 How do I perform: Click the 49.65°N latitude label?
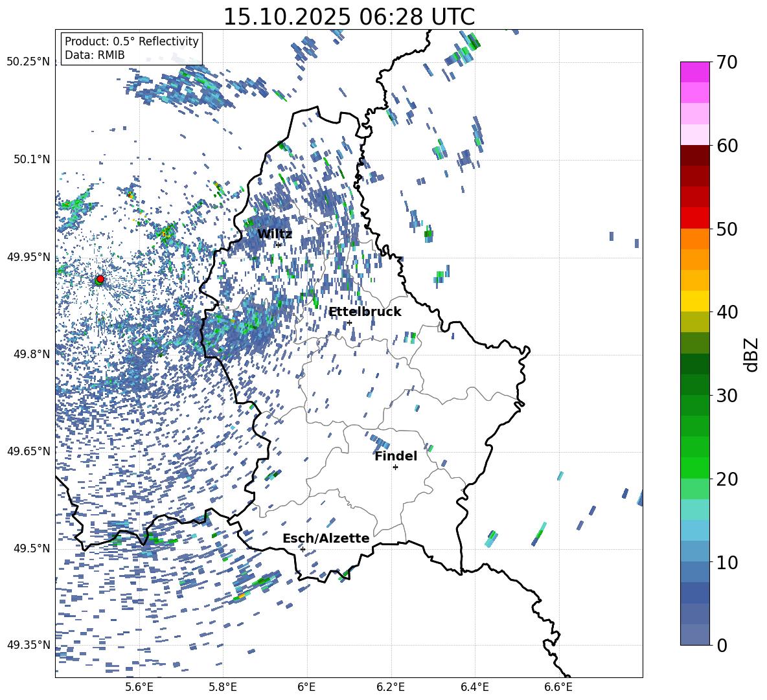pos(29,451)
